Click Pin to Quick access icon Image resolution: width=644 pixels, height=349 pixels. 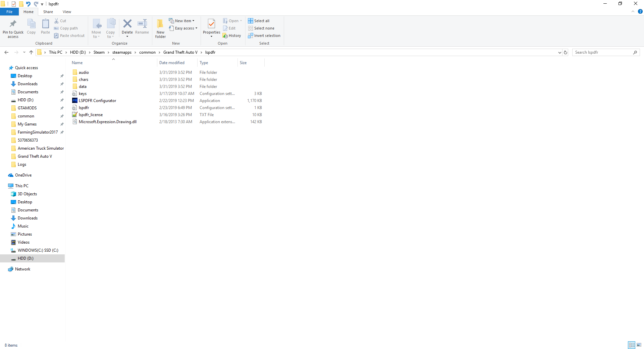[13, 23]
